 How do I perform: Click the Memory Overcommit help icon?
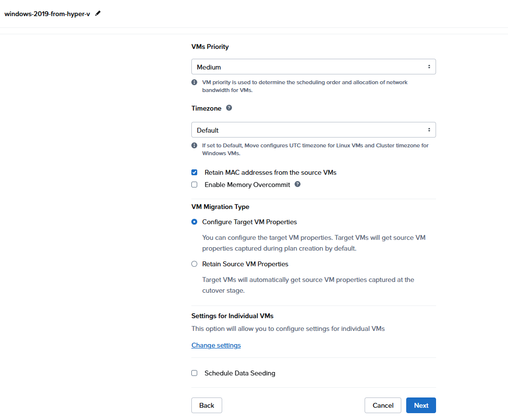tap(298, 185)
